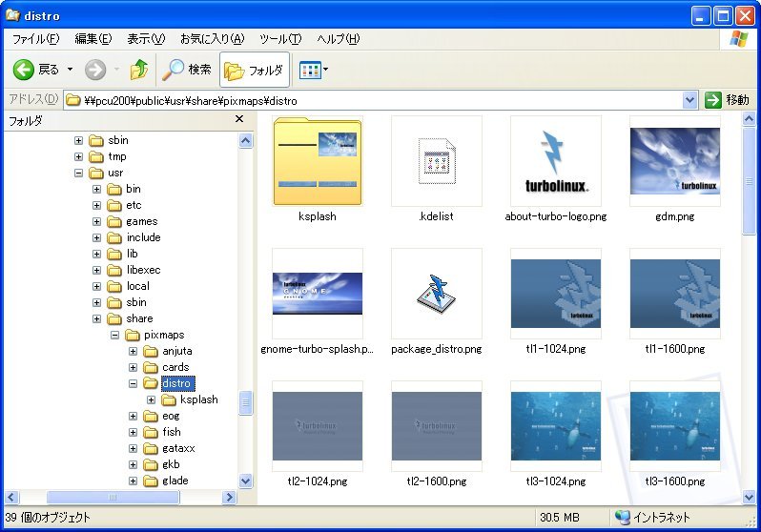This screenshot has width=761, height=532.
Task: Select the gkb folder in tree
Action: tap(171, 464)
